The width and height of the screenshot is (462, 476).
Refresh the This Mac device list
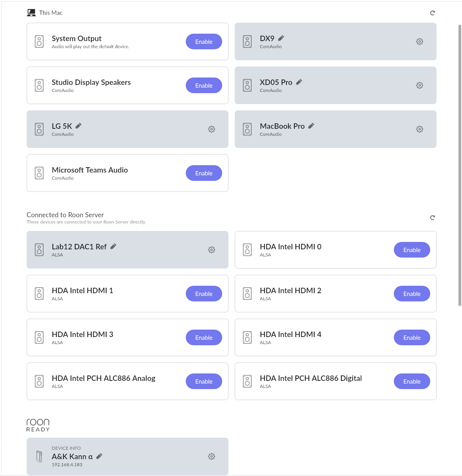point(433,13)
